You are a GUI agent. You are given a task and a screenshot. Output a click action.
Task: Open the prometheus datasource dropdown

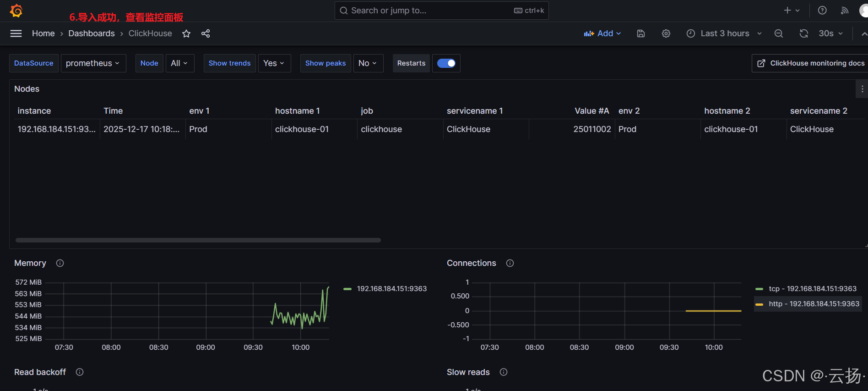click(x=93, y=63)
